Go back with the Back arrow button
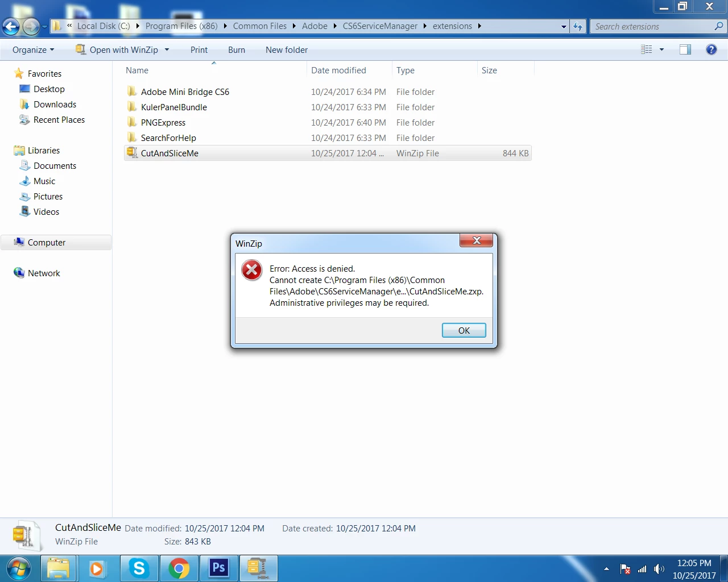This screenshot has height=582, width=728. tap(11, 26)
